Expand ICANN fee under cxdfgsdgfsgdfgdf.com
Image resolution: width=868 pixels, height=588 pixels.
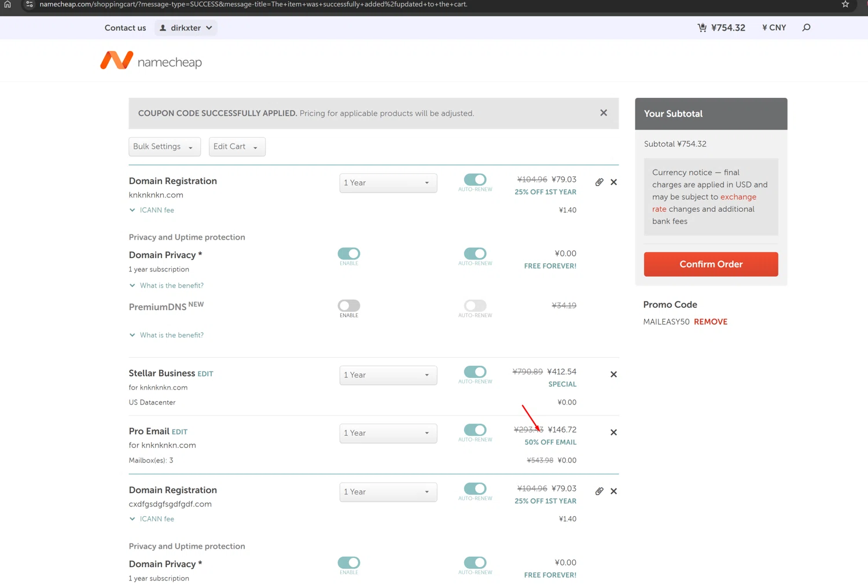tap(152, 519)
